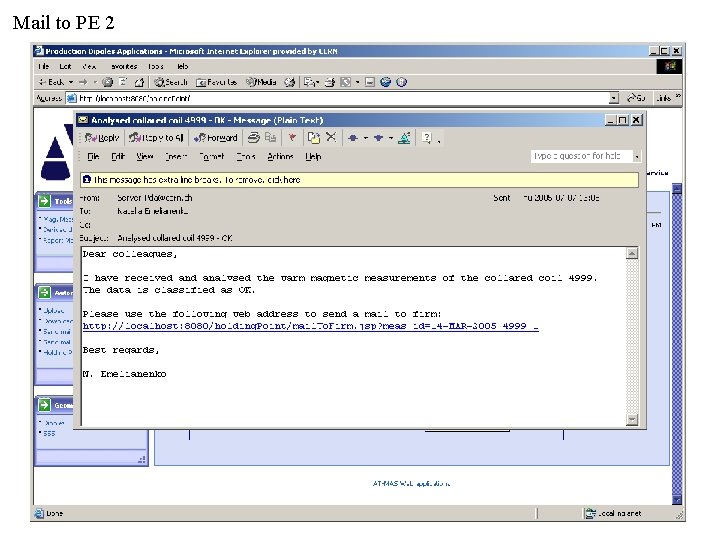The width and height of the screenshot is (720, 540).
Task: Click IE Media toolbar button
Action: 261,82
